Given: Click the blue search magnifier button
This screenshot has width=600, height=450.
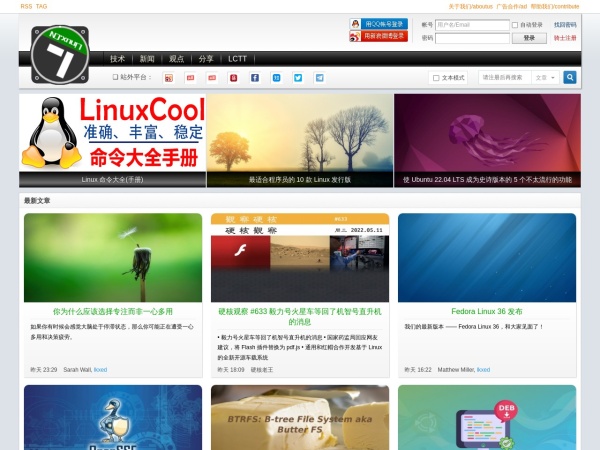Looking at the screenshot, I should pos(570,77).
